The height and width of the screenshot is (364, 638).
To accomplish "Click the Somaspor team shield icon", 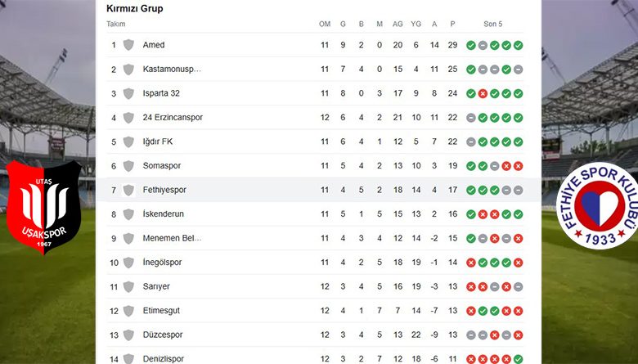I will (x=128, y=166).
